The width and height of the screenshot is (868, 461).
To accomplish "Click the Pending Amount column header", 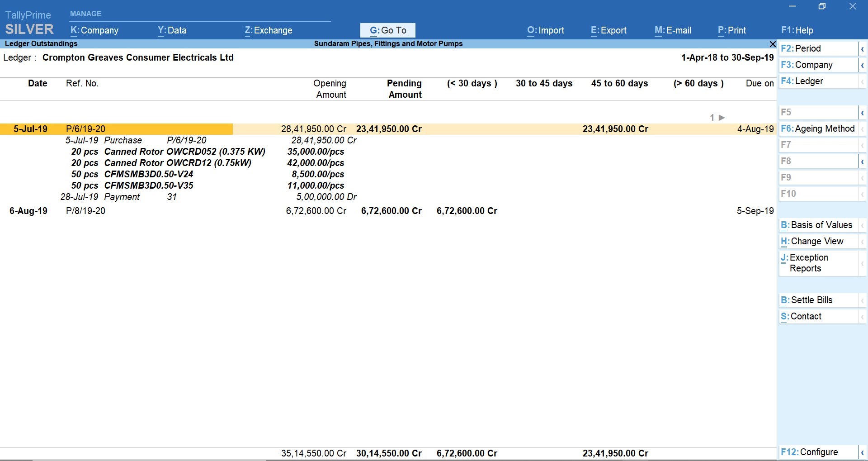I will click(405, 89).
